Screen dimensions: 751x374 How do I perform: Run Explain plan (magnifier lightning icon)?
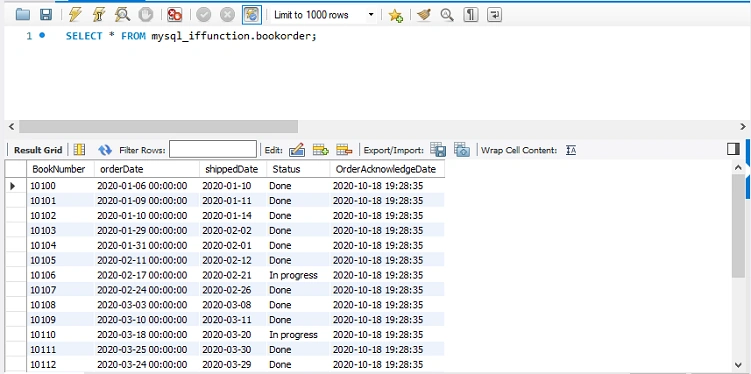tap(122, 15)
